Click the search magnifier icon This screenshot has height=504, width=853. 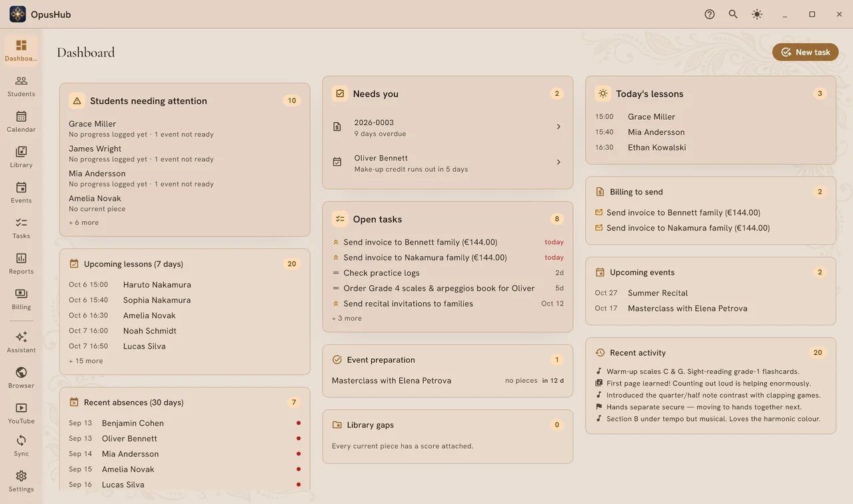[x=733, y=14]
